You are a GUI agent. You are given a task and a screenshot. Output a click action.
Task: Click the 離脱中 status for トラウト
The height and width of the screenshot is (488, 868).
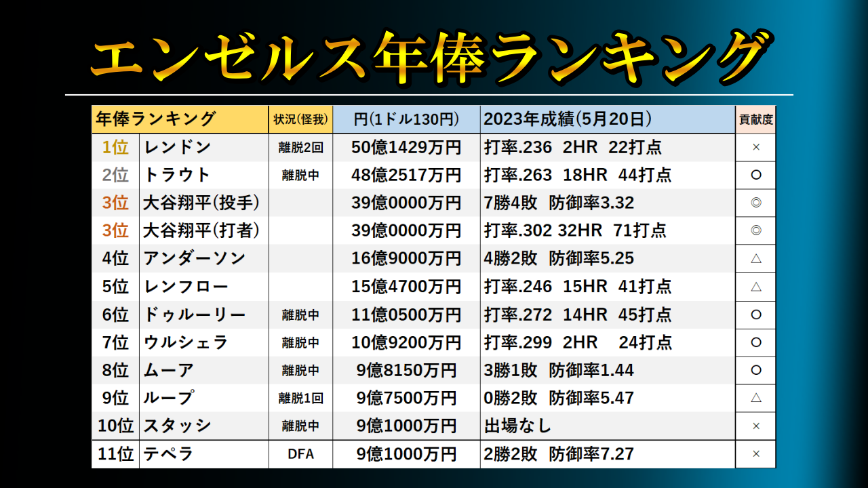tap(300, 175)
